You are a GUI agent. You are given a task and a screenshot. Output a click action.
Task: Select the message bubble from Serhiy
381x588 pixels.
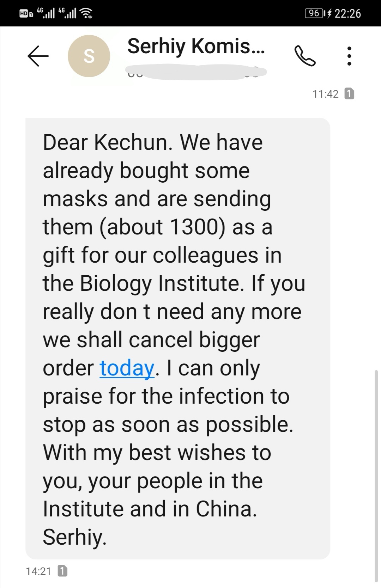tap(178, 338)
